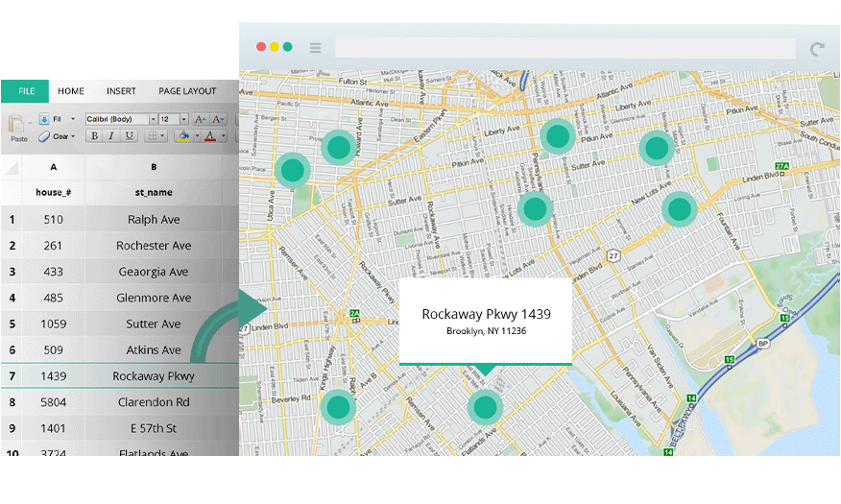Toggle Italic formatting
Viewport: 841px width, 504px height.
(111, 136)
